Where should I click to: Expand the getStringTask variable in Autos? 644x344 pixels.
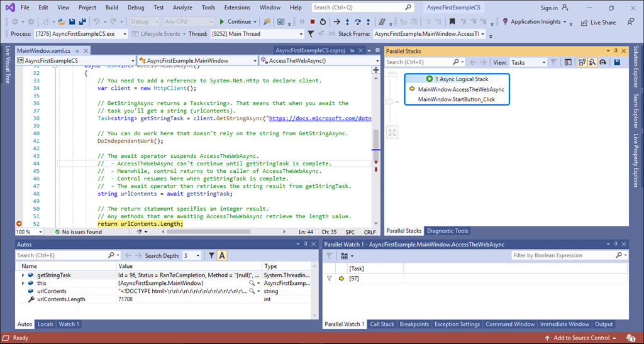(x=23, y=275)
